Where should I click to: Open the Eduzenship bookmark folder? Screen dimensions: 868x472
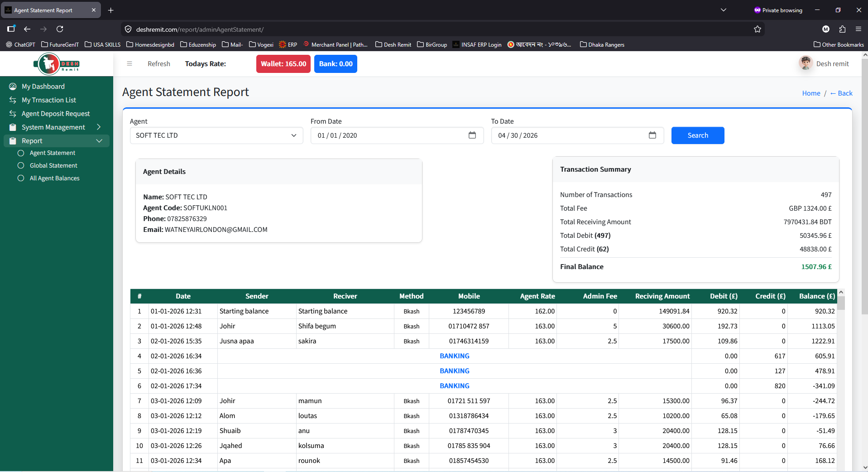198,44
